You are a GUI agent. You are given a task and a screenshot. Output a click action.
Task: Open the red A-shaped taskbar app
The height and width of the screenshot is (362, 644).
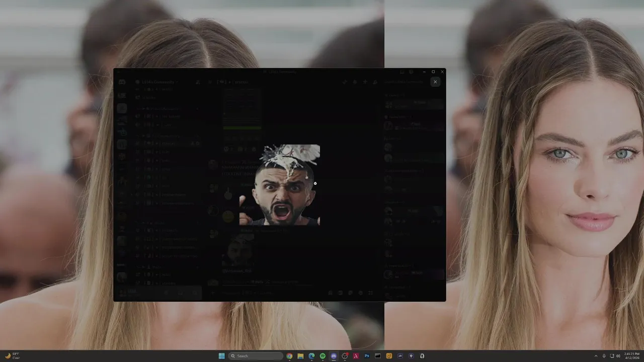coord(356,356)
